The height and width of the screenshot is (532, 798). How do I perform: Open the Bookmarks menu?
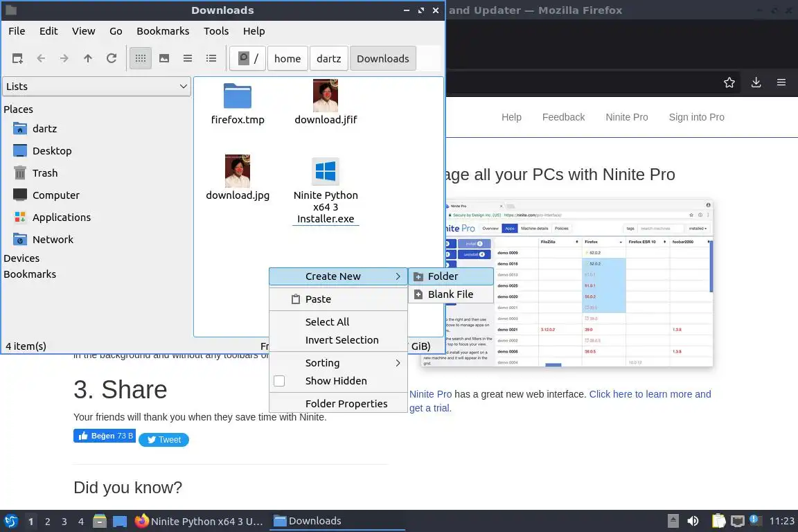pos(163,31)
